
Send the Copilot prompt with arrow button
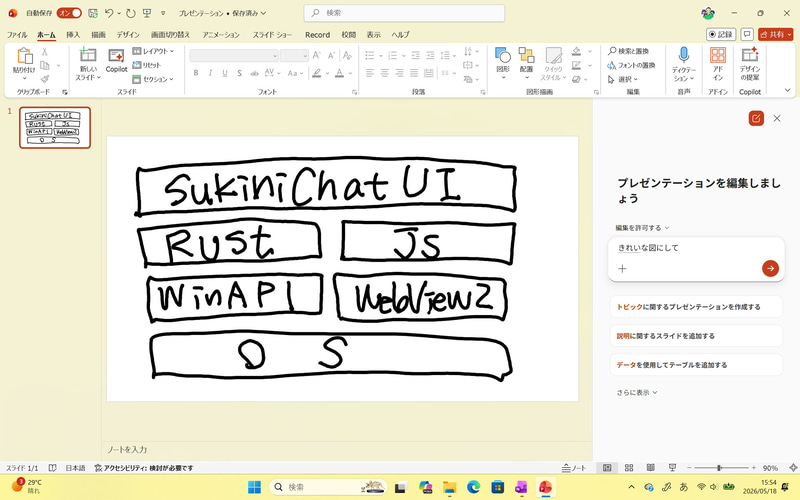coord(770,268)
